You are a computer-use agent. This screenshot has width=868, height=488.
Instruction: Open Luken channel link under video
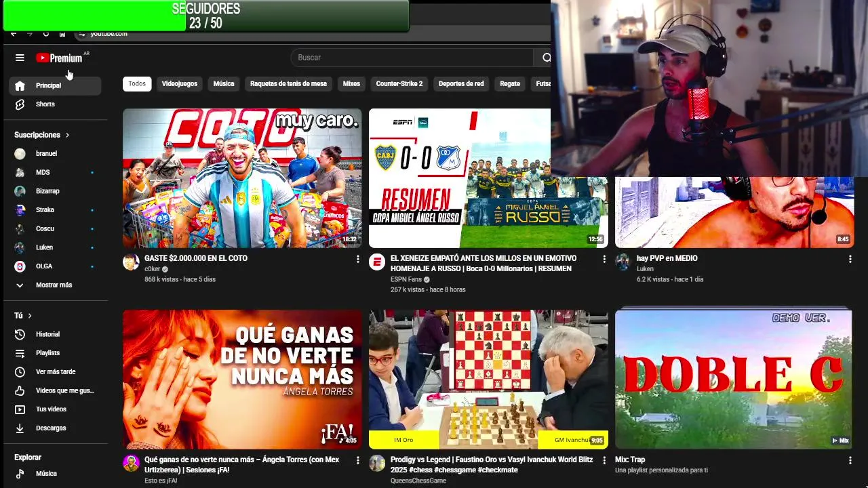(x=645, y=269)
